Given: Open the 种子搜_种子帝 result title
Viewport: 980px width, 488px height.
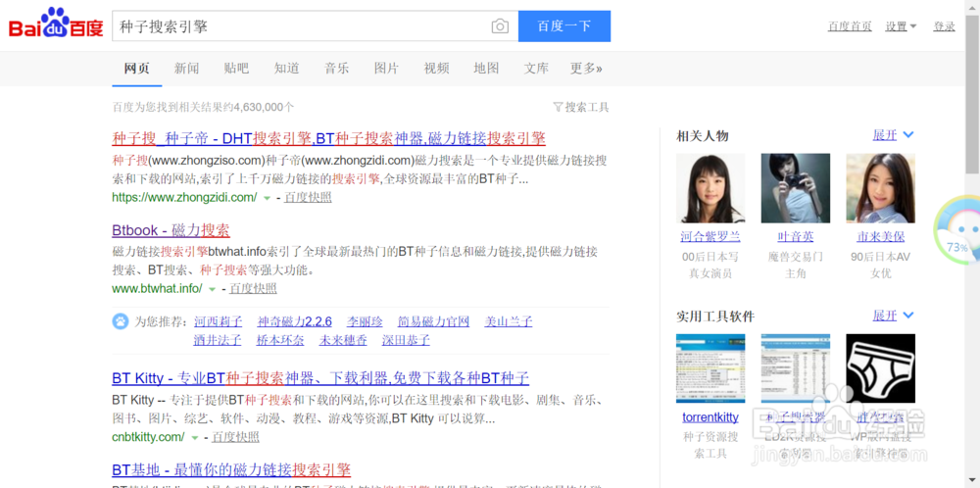Looking at the screenshot, I should 328,138.
